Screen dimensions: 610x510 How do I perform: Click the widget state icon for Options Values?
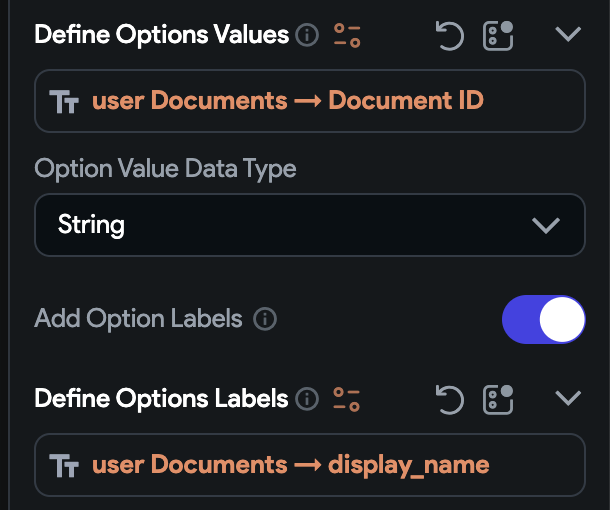498,36
